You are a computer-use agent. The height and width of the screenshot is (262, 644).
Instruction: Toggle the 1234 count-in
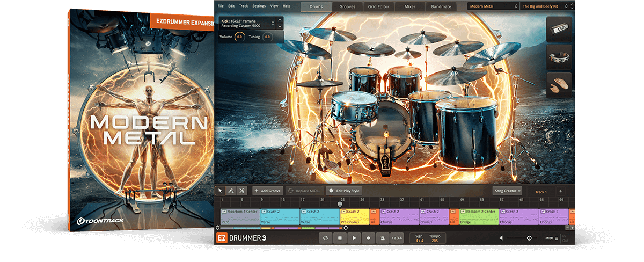pyautogui.click(x=396, y=238)
